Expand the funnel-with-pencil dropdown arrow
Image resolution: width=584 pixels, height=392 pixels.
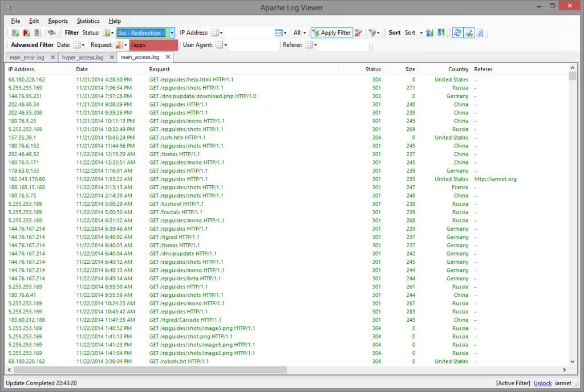[x=379, y=33]
